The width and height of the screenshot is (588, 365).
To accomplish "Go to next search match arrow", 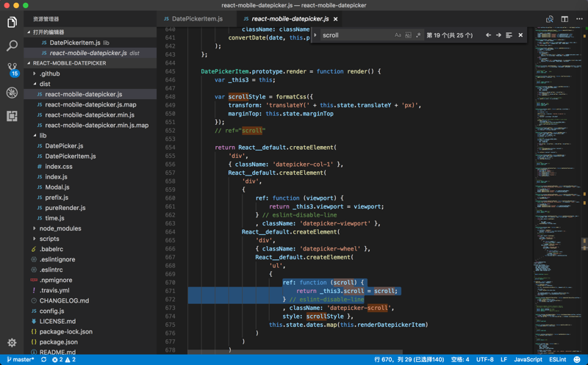I will pyautogui.click(x=498, y=35).
